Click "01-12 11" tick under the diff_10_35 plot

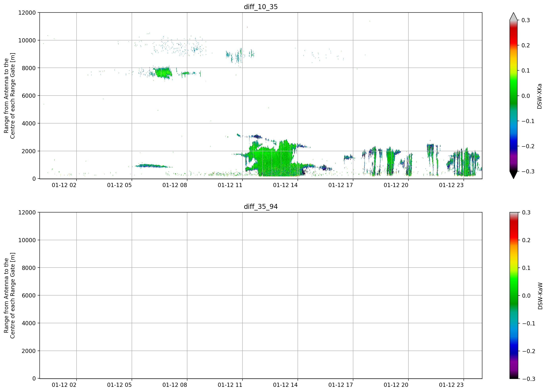click(230, 185)
